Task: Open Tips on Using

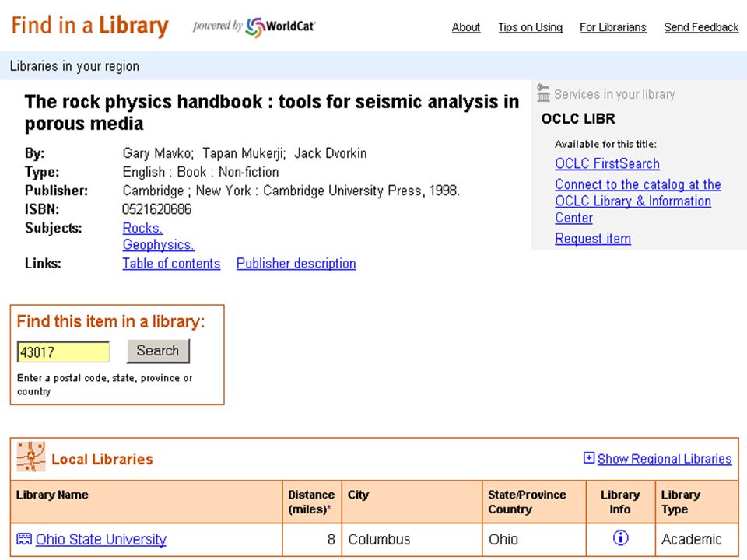Action: pyautogui.click(x=530, y=27)
